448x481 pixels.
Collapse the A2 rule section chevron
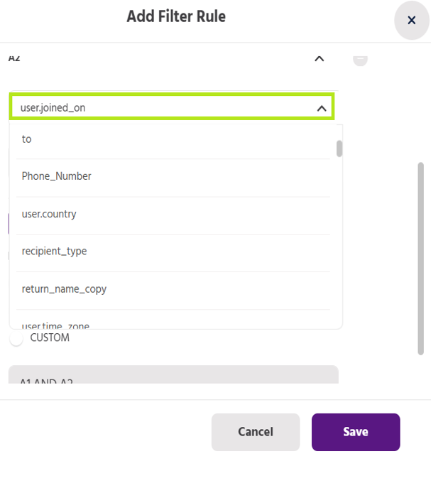coord(319,59)
